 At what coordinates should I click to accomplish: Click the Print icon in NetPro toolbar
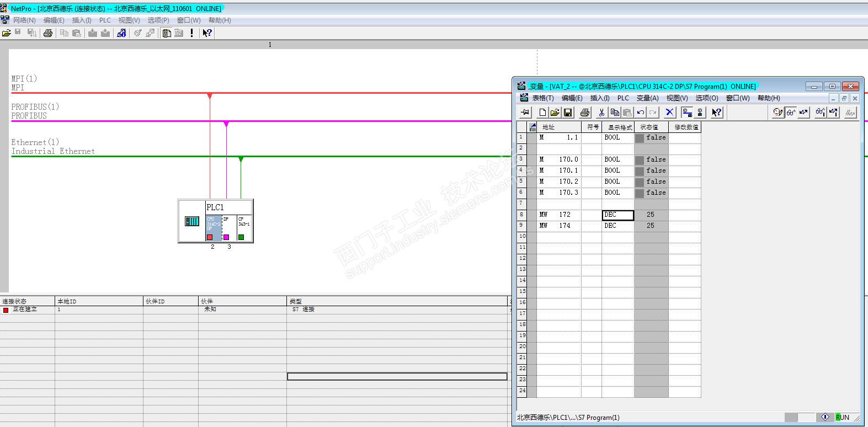pyautogui.click(x=48, y=33)
